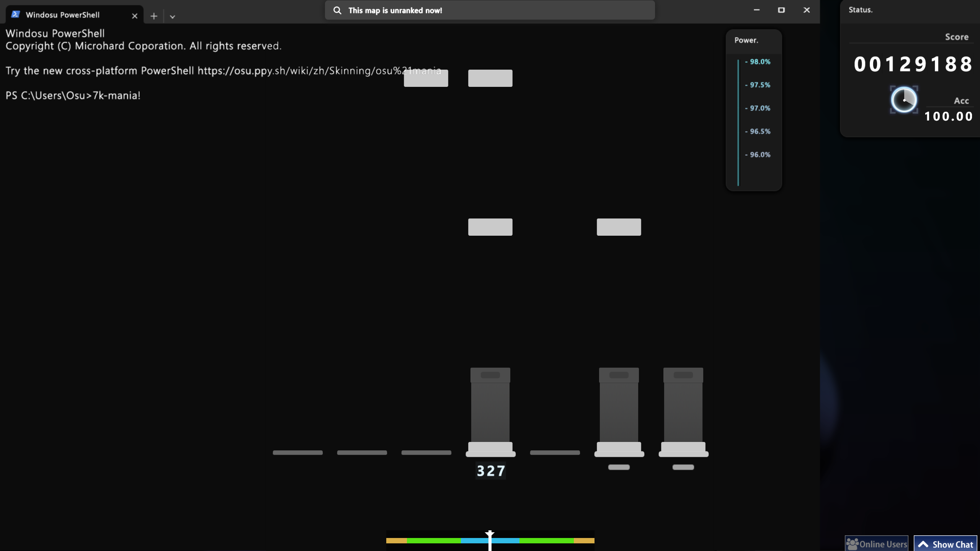The height and width of the screenshot is (551, 980).
Task: Click the Power panel title
Action: click(x=746, y=40)
